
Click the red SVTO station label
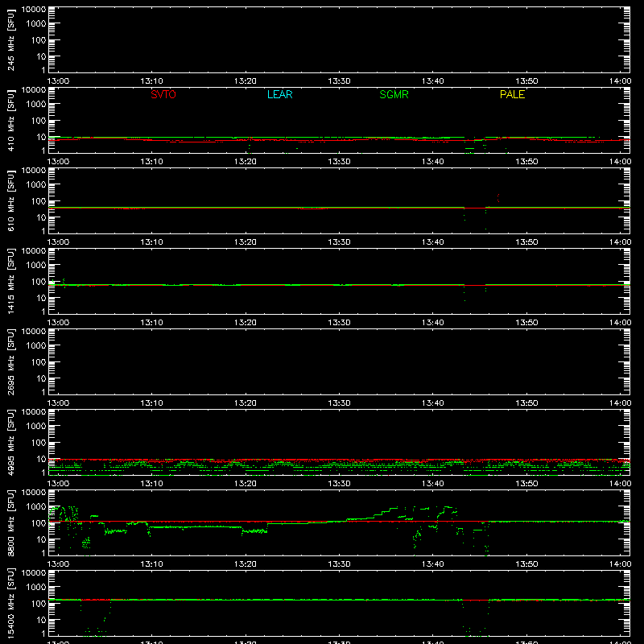coord(163,94)
